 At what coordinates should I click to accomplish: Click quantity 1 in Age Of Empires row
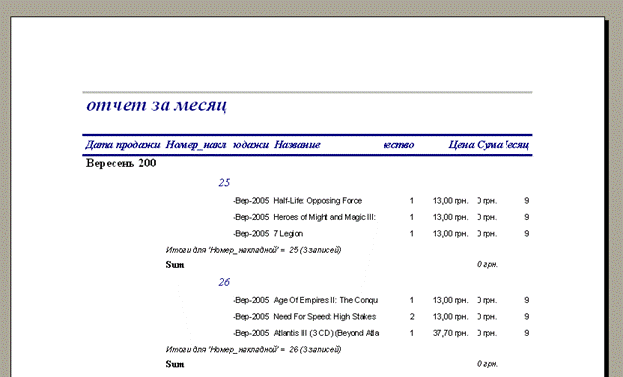tap(412, 300)
